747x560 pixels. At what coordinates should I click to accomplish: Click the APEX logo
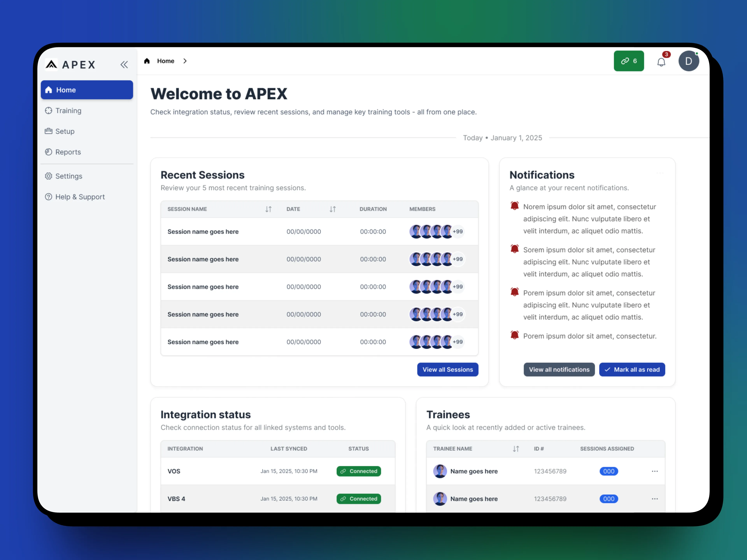pyautogui.click(x=70, y=64)
